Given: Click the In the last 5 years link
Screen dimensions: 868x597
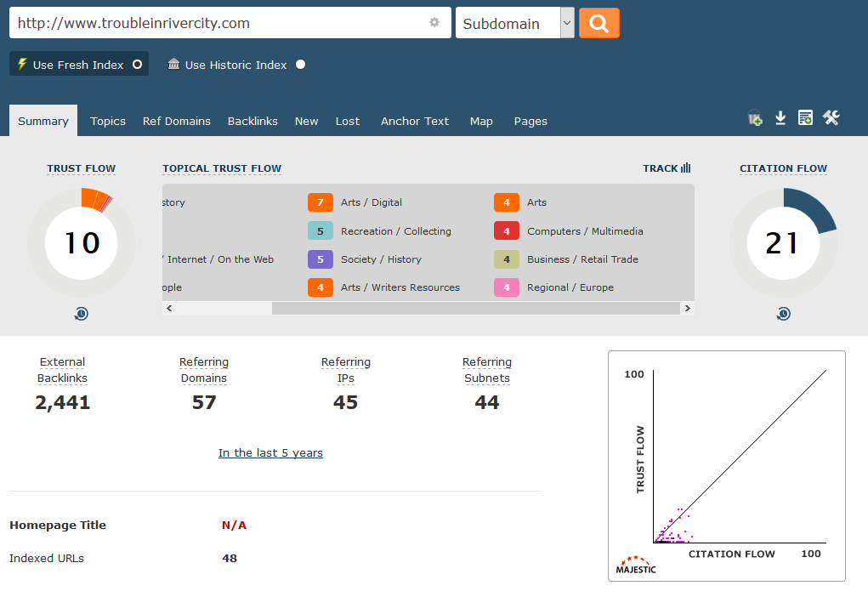Looking at the screenshot, I should [x=270, y=452].
